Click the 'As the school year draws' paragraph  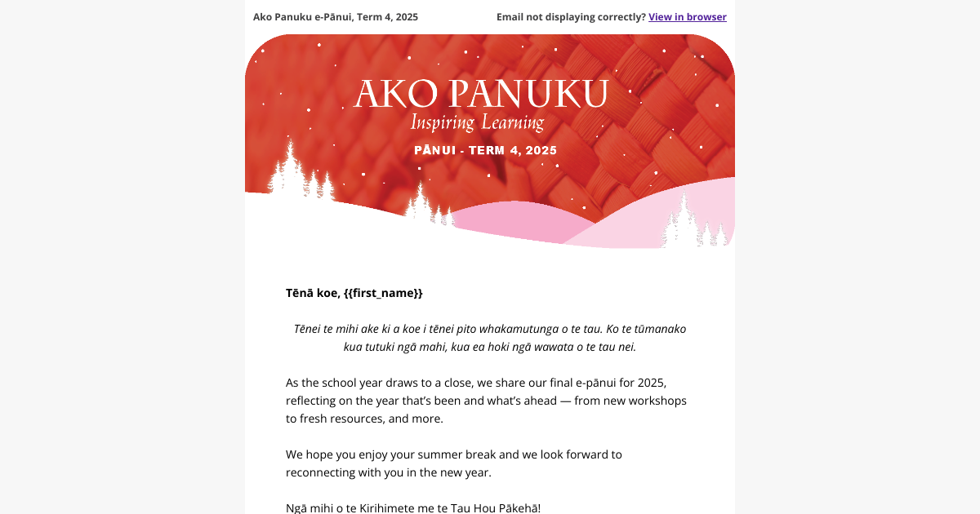click(x=486, y=401)
